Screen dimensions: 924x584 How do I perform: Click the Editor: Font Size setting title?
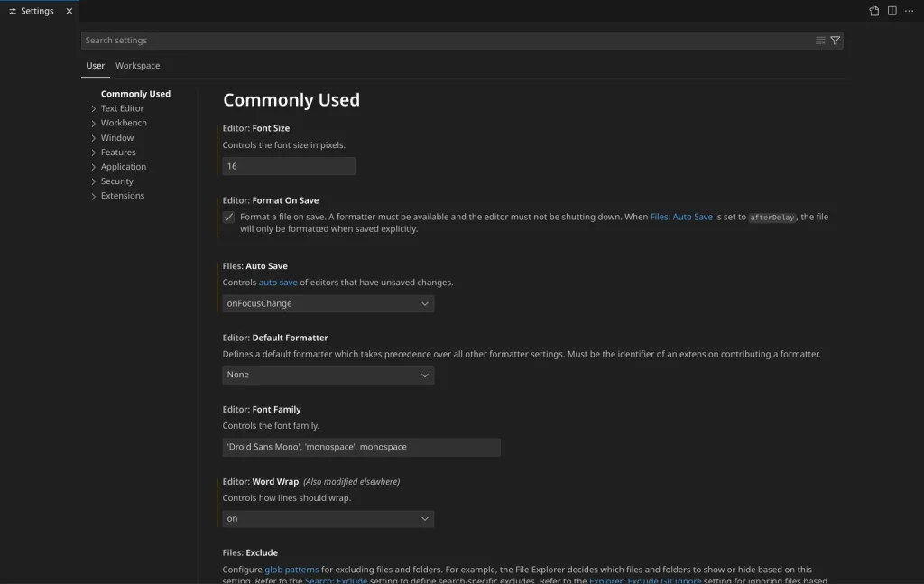tap(255, 128)
